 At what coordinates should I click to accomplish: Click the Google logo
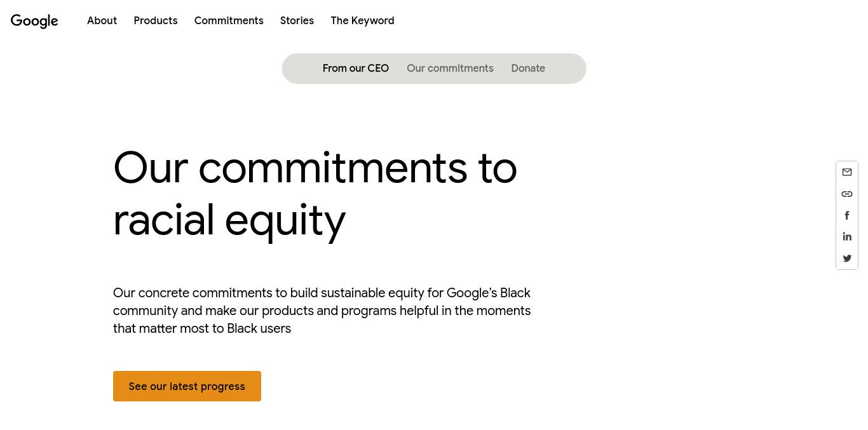tap(34, 21)
